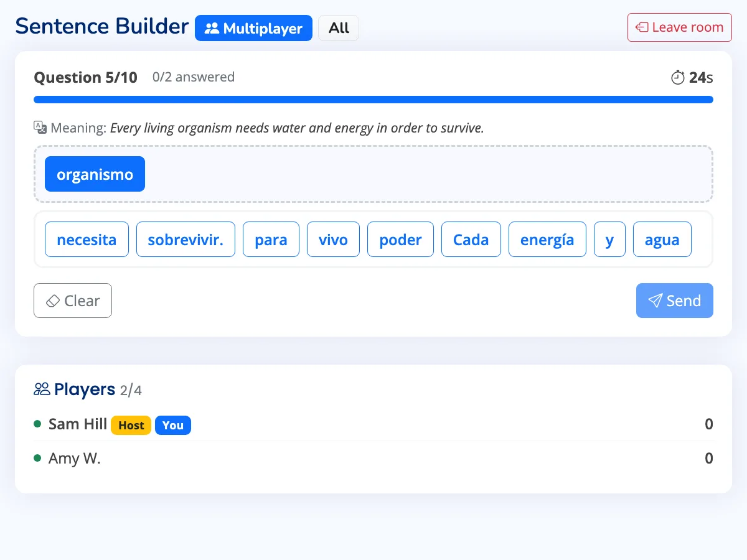This screenshot has width=747, height=560.
Task: Send the built sentence
Action: [x=675, y=301]
